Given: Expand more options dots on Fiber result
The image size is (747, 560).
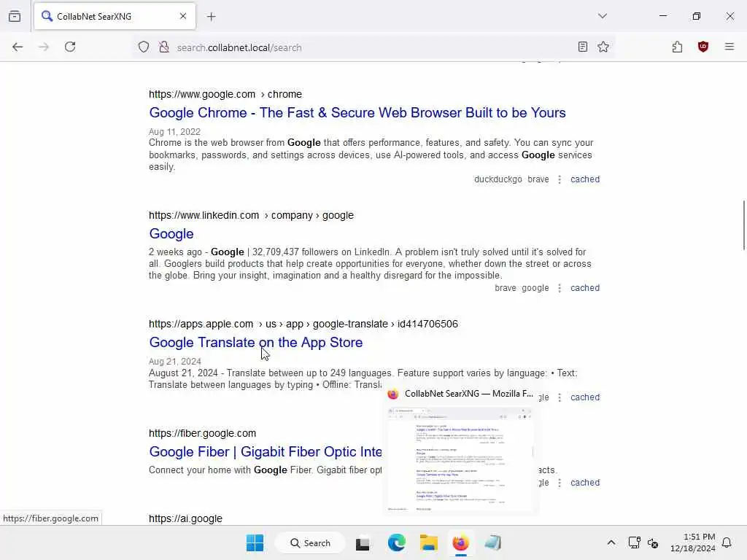Looking at the screenshot, I should (x=560, y=483).
